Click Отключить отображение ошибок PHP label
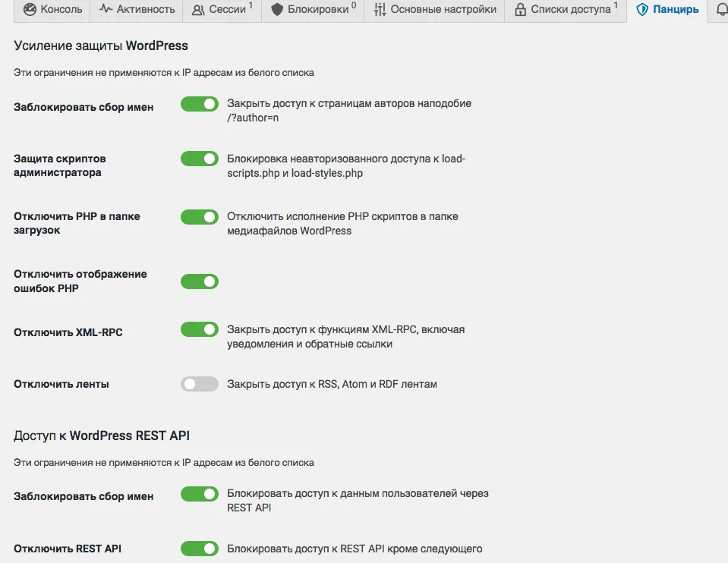This screenshot has width=728, height=563. coord(80,281)
